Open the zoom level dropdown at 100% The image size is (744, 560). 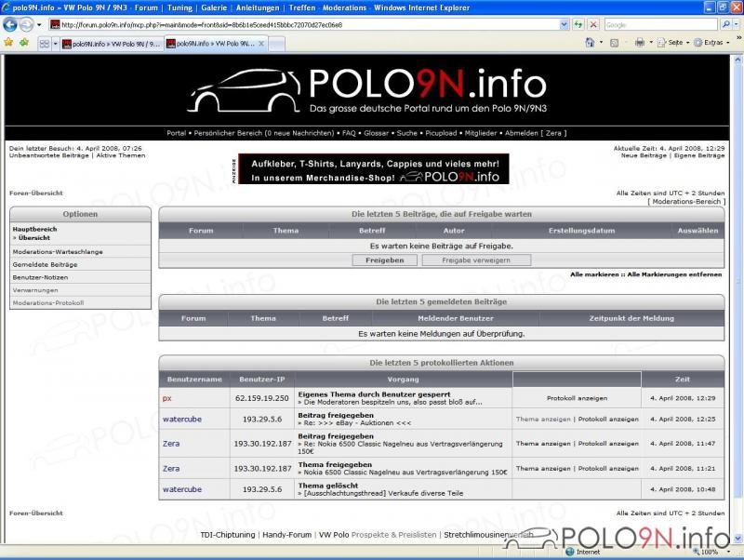pyautogui.click(x=726, y=552)
